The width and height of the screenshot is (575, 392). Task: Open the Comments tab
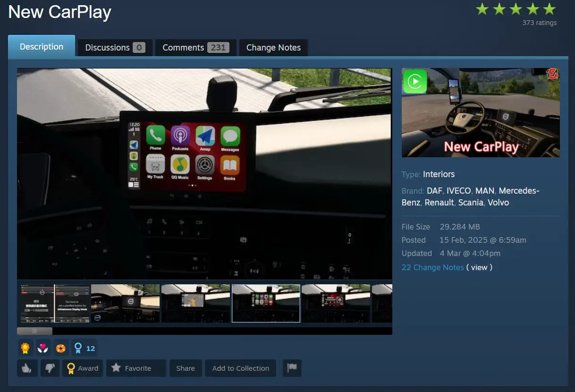(195, 48)
